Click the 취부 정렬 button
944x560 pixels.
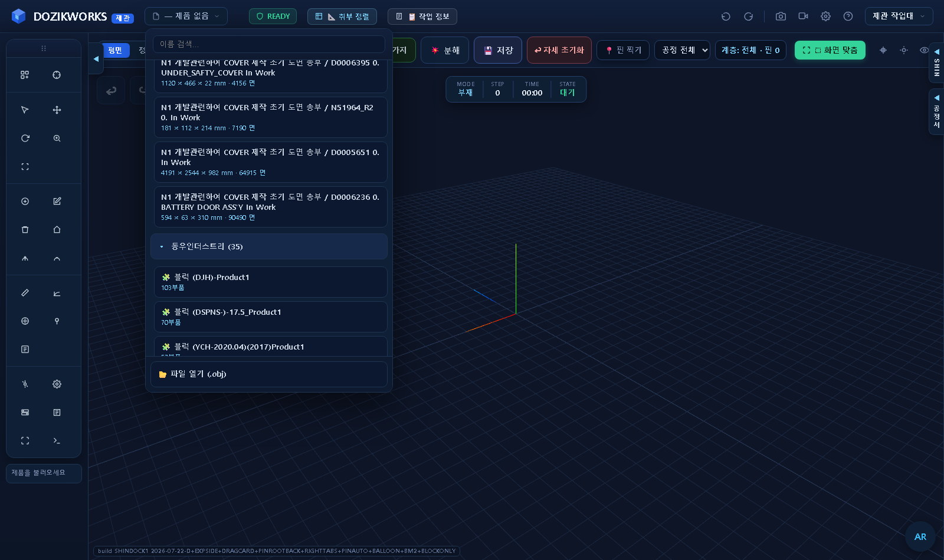(342, 17)
